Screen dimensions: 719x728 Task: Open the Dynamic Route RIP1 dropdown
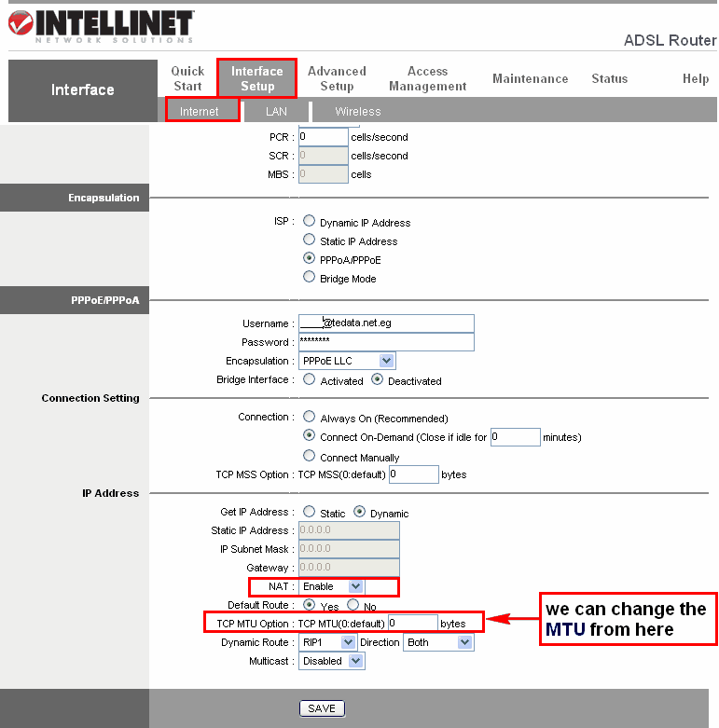point(327,642)
